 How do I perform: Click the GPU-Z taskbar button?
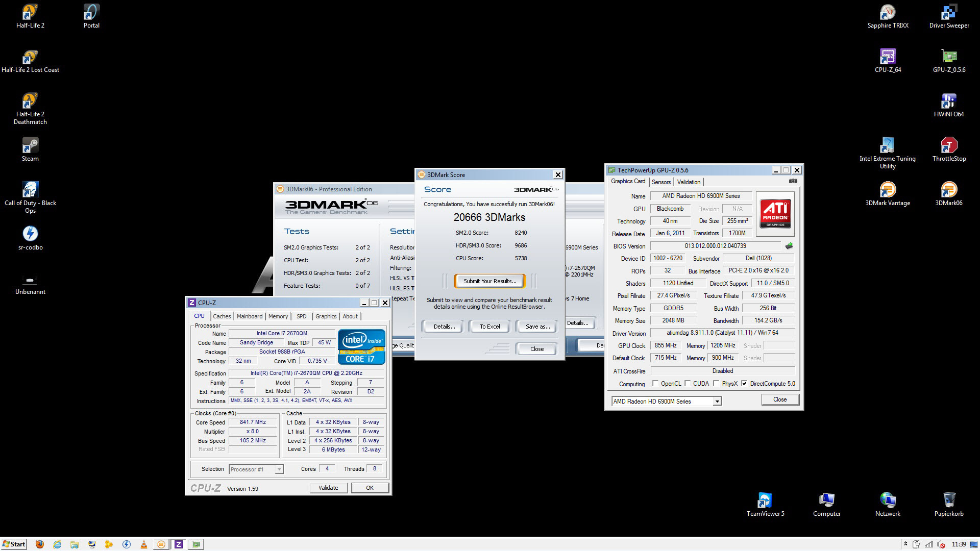click(x=196, y=544)
